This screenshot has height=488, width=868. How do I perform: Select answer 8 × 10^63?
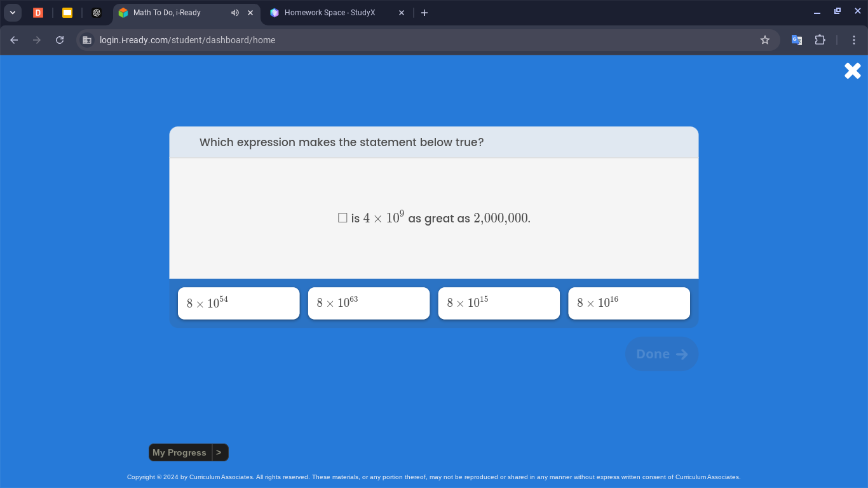369,303
